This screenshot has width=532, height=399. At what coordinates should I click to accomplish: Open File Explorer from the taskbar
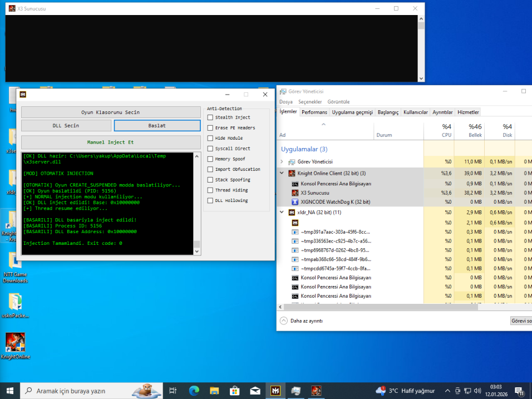[x=214, y=391]
